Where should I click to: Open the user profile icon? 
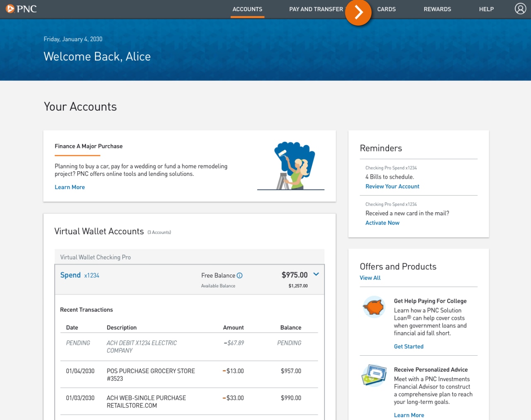click(x=520, y=8)
